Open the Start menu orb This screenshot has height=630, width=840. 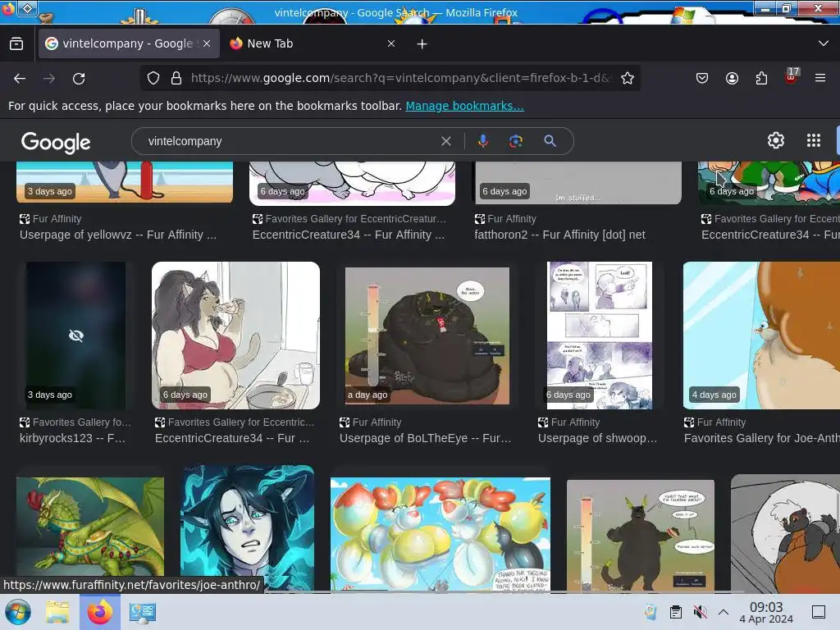point(18,612)
